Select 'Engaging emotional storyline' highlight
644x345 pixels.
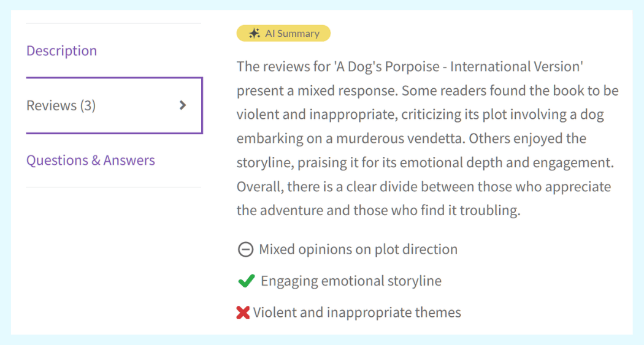click(351, 281)
